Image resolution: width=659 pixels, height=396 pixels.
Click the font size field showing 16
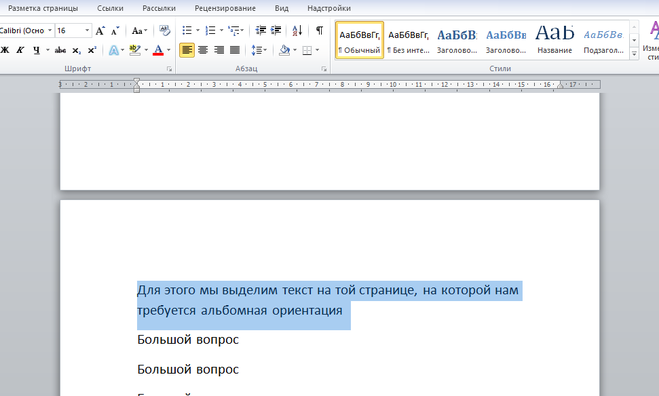[69, 31]
